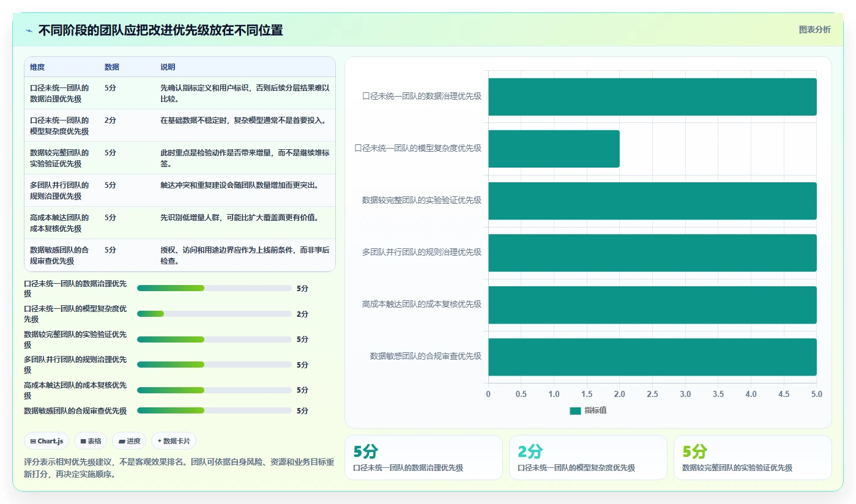The image size is (856, 504).
Task: Click chart bar for 多团队并行团队的规则治理优先级
Action: click(x=652, y=253)
